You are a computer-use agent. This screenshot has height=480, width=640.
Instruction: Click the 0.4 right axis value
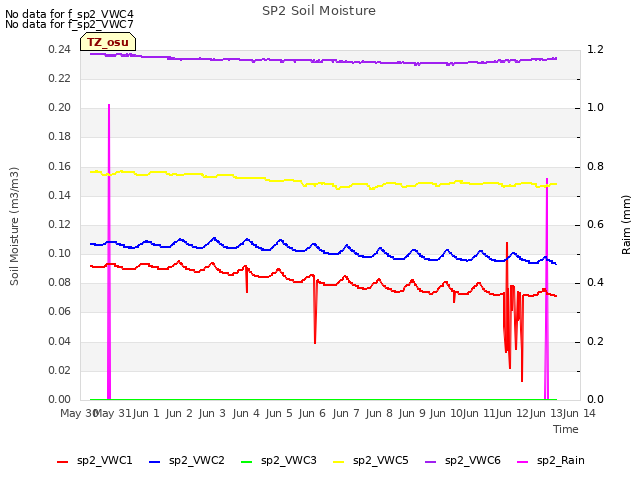595,282
